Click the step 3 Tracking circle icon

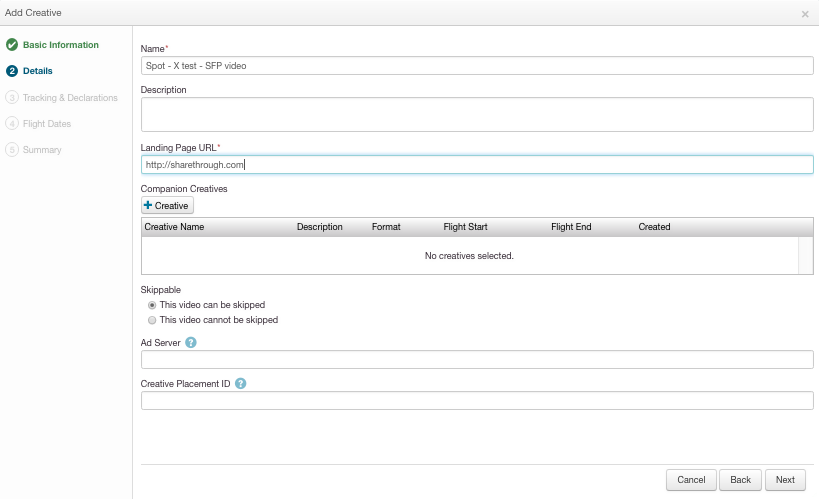coord(12,98)
